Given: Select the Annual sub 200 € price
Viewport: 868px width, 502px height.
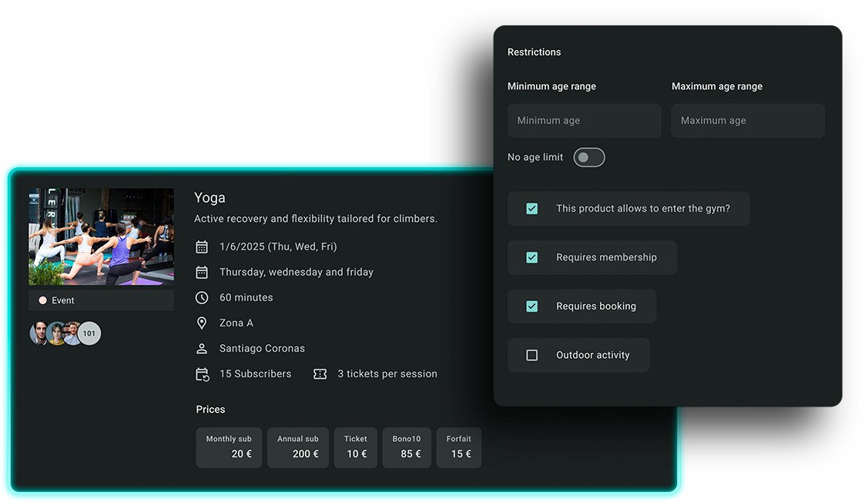Looking at the screenshot, I should tap(298, 447).
